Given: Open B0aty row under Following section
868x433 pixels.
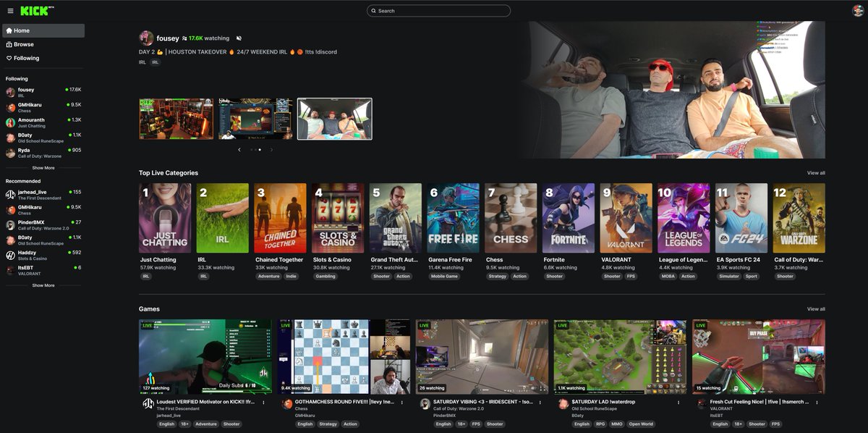Looking at the screenshot, I should click(x=43, y=138).
